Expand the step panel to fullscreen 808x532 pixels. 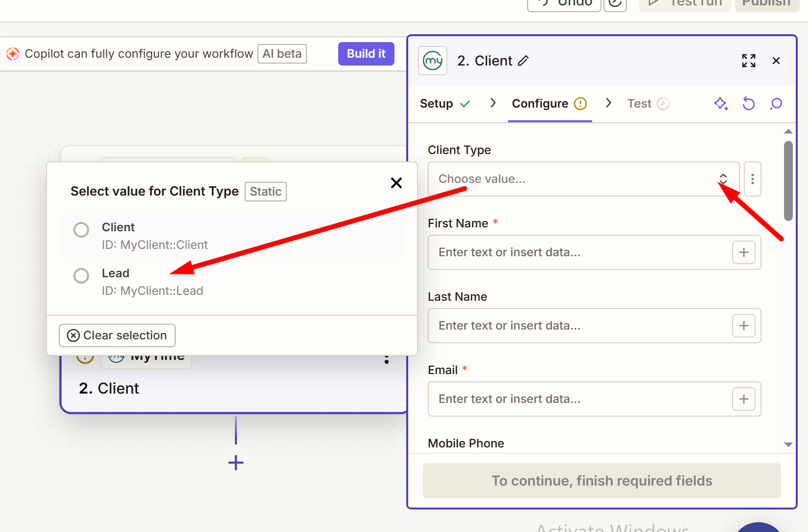tap(749, 61)
